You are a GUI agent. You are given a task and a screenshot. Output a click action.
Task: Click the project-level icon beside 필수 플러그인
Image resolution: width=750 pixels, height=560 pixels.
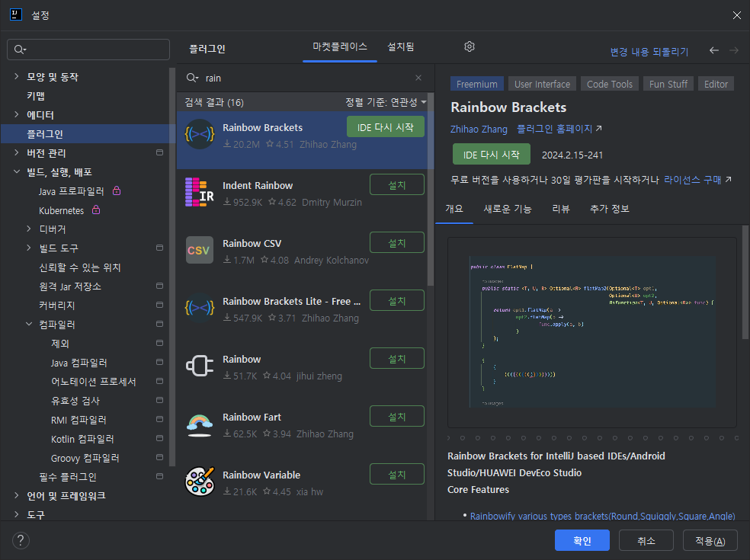coord(160,476)
